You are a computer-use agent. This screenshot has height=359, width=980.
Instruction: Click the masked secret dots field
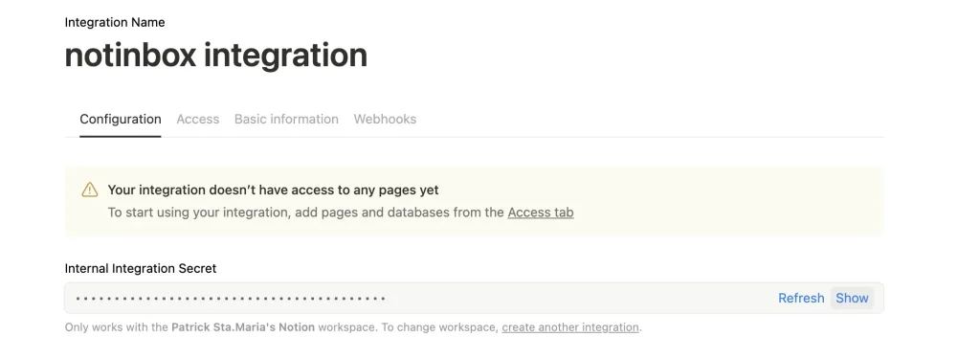click(x=231, y=299)
